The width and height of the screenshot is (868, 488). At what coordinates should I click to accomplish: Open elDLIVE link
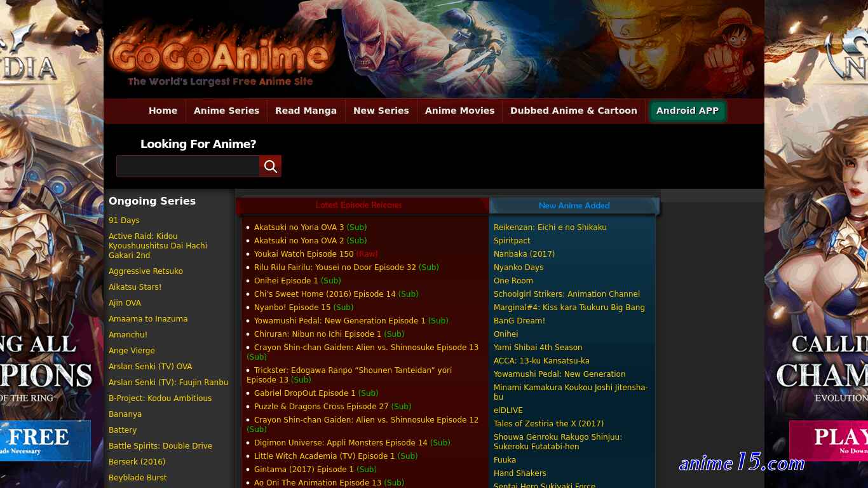508,410
